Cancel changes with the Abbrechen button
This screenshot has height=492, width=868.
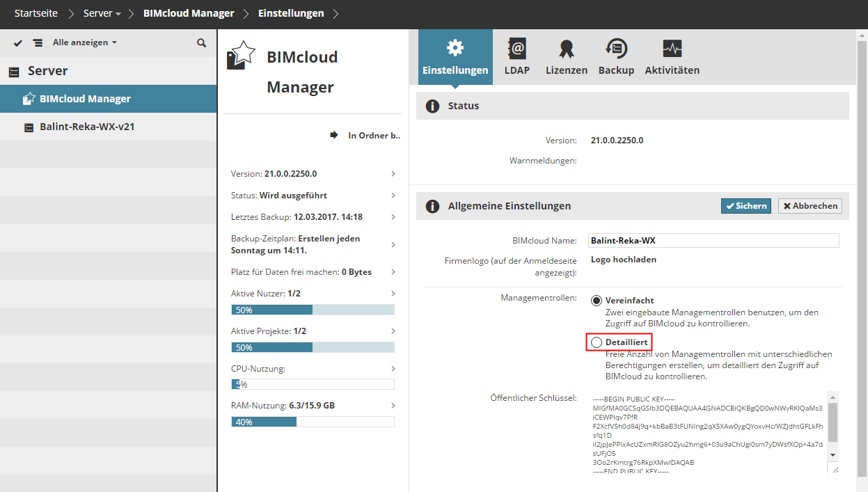pyautogui.click(x=810, y=206)
